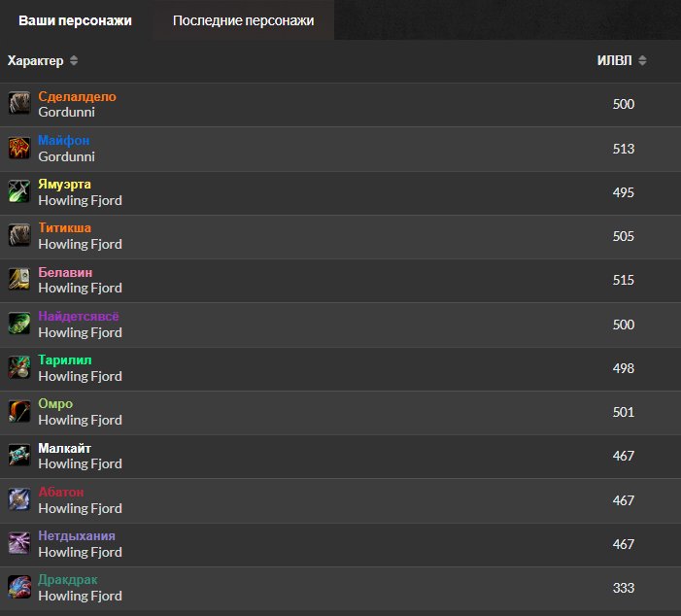Click the icon beside Белавин
This screenshot has width=681, height=616.
(19, 280)
